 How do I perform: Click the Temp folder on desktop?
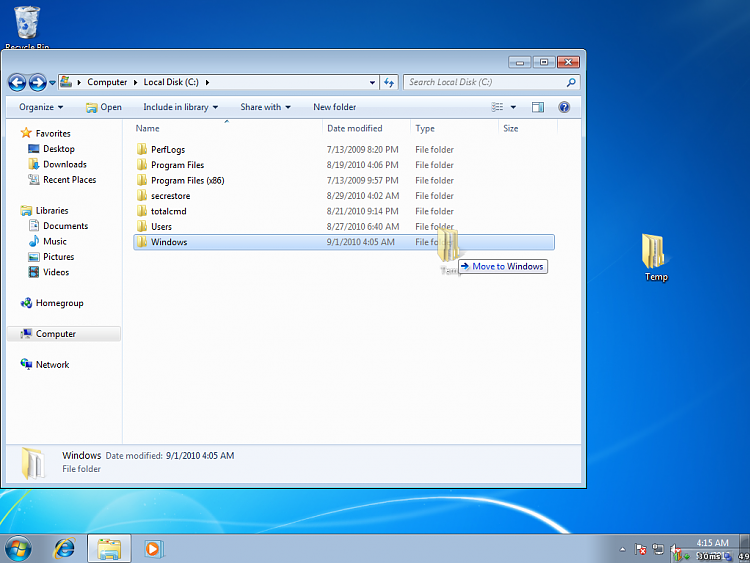655,257
